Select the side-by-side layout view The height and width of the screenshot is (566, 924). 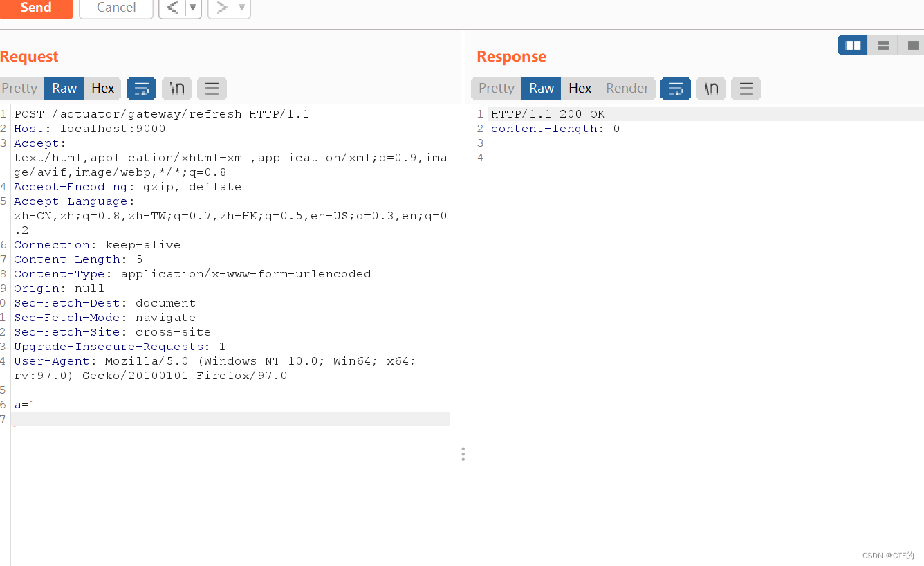[852, 44]
